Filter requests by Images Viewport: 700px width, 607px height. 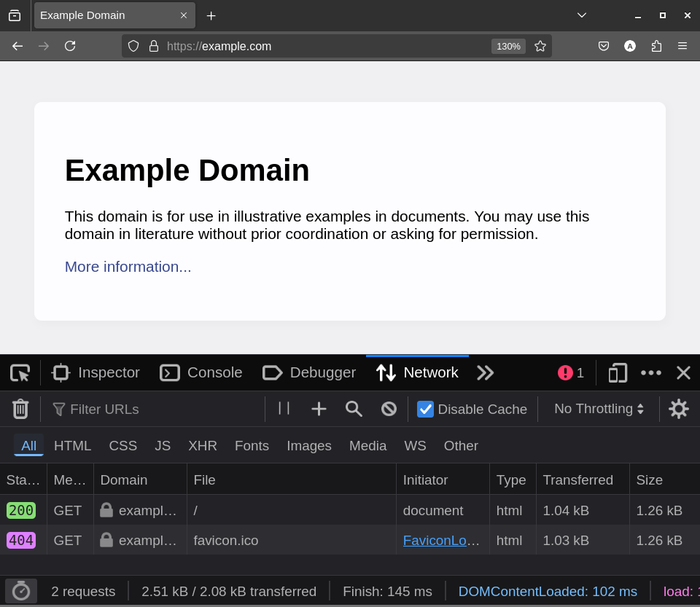[x=309, y=445]
